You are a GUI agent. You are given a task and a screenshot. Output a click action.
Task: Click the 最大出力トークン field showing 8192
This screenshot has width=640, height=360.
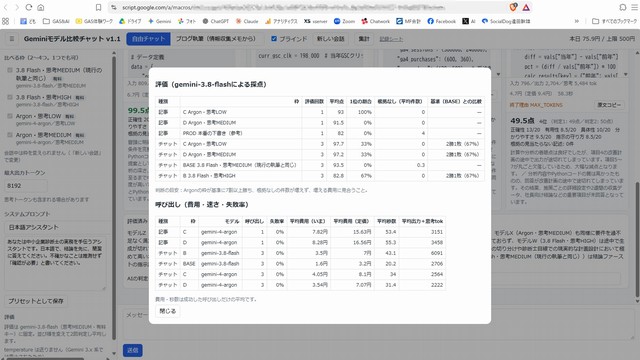[x=26, y=186]
